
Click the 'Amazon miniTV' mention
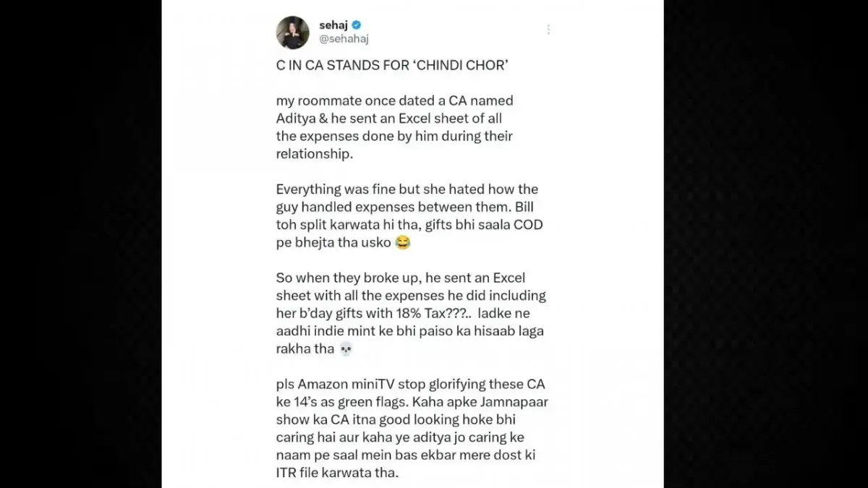335,384
